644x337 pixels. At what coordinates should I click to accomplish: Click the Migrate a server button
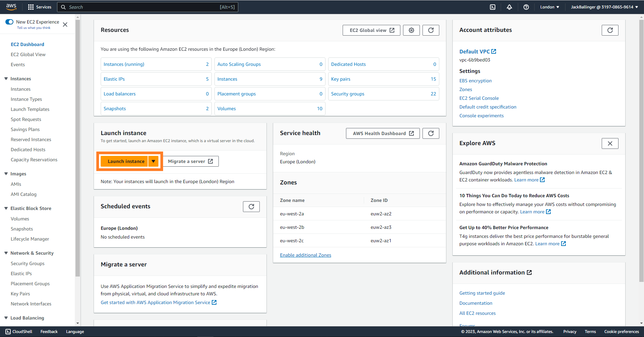[190, 161]
